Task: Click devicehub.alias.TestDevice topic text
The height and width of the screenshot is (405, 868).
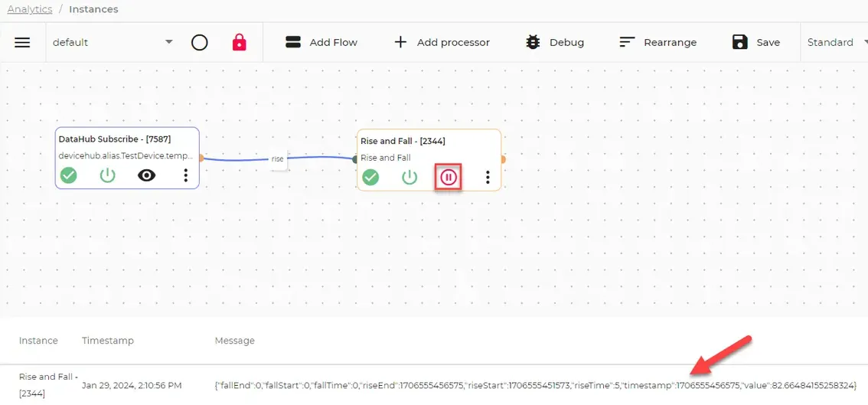Action: click(126, 156)
